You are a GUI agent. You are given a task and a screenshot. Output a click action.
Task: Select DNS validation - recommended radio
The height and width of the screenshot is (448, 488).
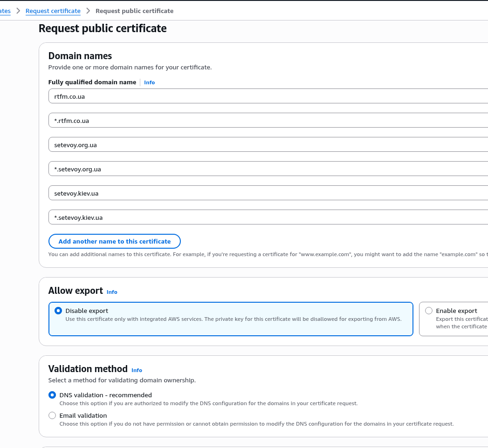52,395
